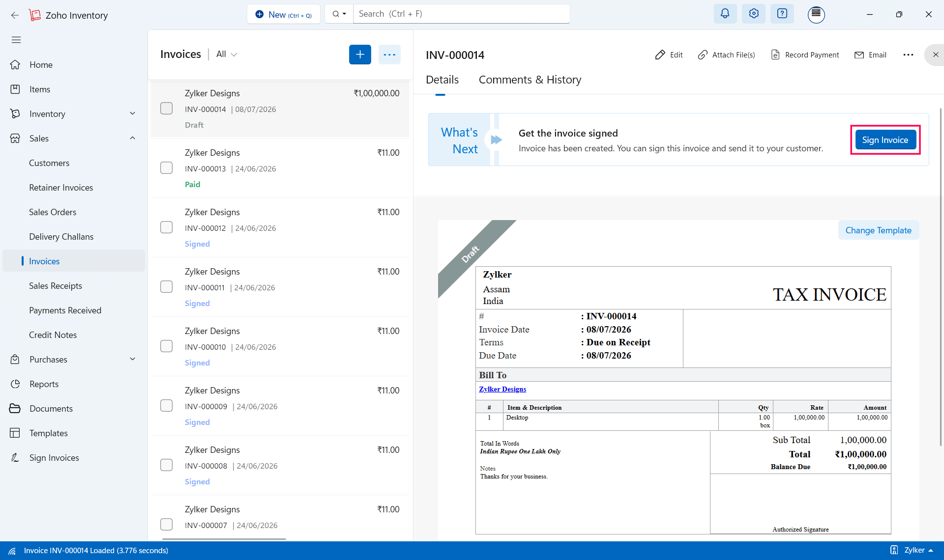Open Sales Orders page

tap(53, 212)
